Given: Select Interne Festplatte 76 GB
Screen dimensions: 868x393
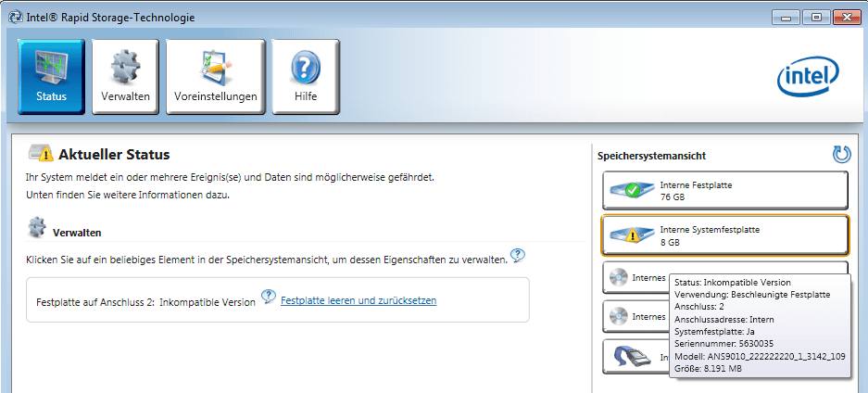Looking at the screenshot, I should [724, 190].
